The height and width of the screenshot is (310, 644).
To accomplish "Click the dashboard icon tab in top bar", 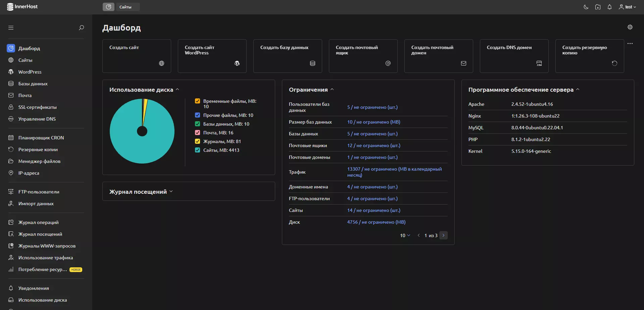I will coord(108,7).
